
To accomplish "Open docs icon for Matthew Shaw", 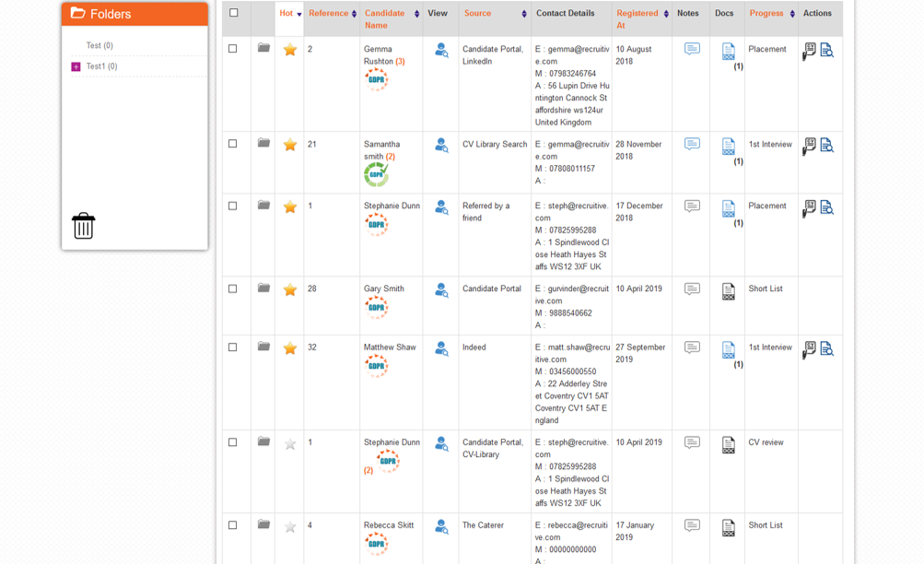I will click(729, 349).
